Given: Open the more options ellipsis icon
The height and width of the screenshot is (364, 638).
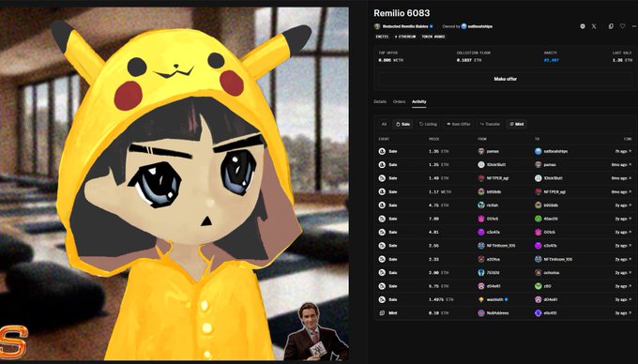Looking at the screenshot, I should click(634, 26).
